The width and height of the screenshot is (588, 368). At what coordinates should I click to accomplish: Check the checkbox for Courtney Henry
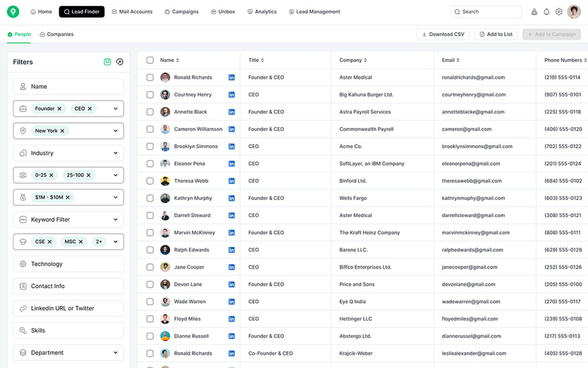pos(150,94)
